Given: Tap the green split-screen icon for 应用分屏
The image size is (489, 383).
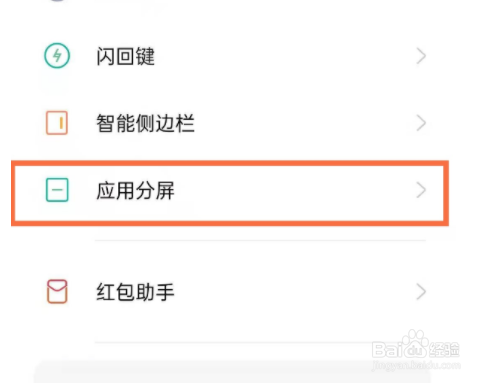Looking at the screenshot, I should pos(57,190).
